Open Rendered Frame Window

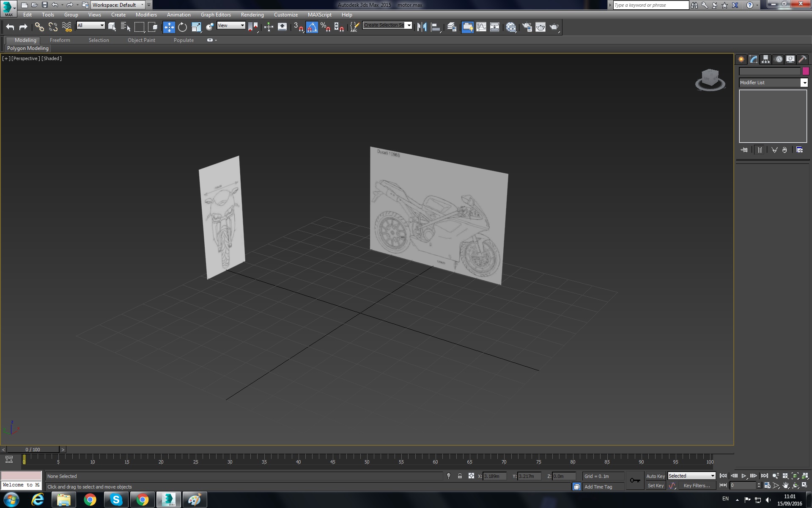pyautogui.click(x=540, y=27)
